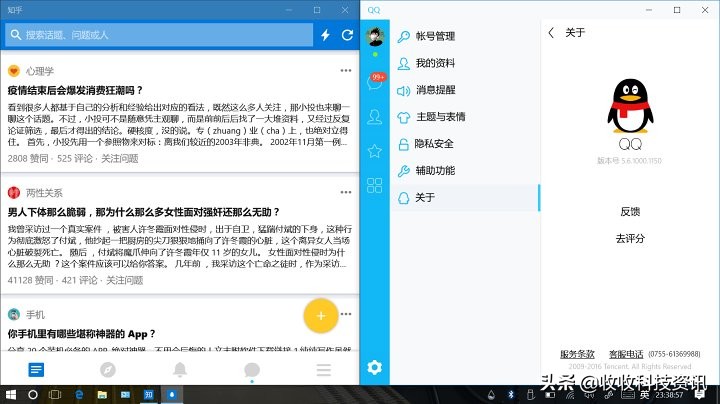Image resolution: width=720 pixels, height=404 pixels.
Task: Click 525 评论 on the first post
Action: click(x=75, y=158)
